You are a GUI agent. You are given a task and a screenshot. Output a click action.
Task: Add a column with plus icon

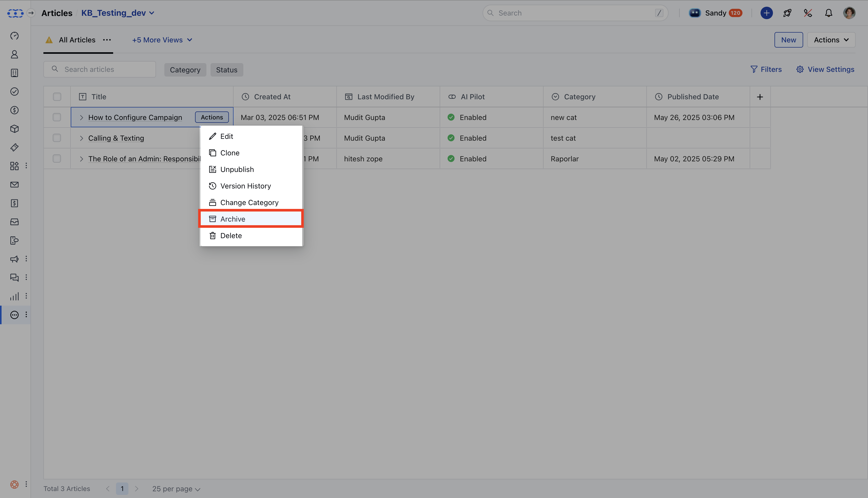pos(760,97)
